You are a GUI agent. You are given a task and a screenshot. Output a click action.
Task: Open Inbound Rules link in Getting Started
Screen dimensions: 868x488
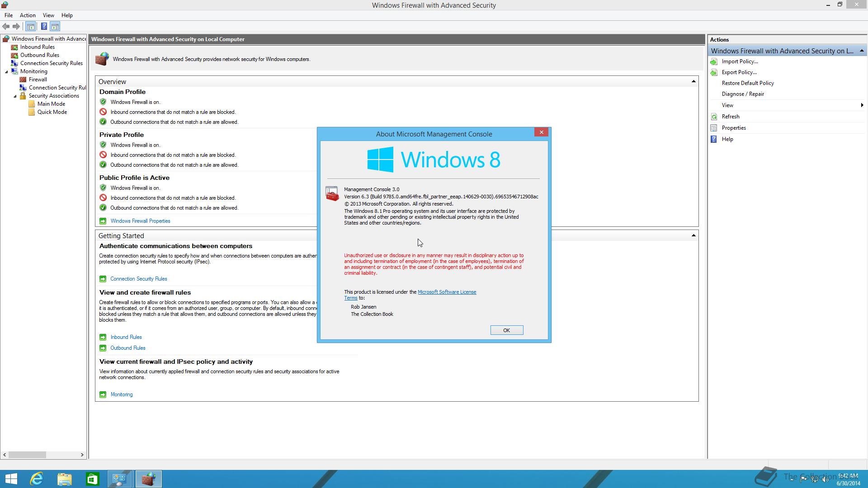(126, 337)
